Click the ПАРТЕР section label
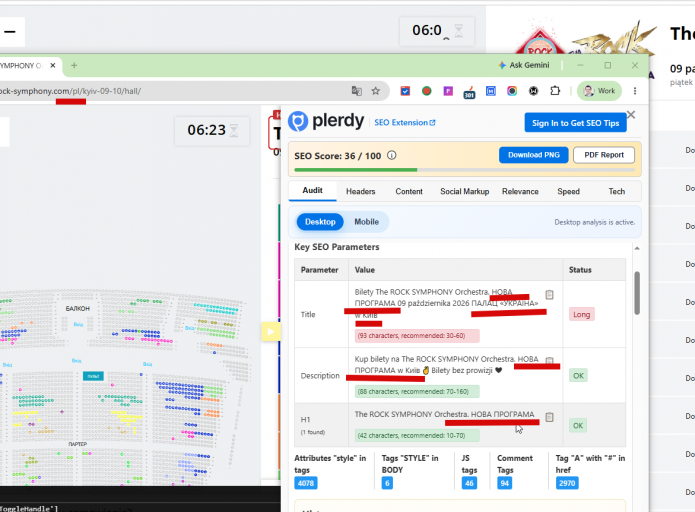Screen dimensions: 695x512 click(78, 444)
